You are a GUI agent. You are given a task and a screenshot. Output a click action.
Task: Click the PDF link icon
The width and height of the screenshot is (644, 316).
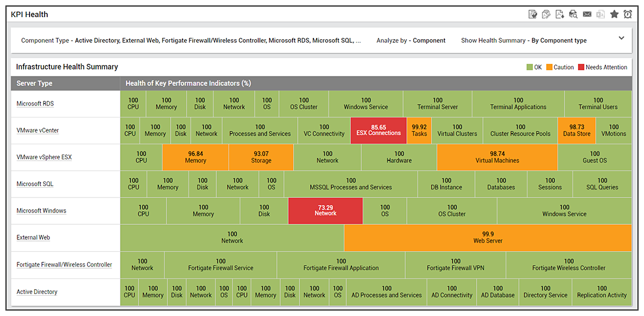pos(546,14)
